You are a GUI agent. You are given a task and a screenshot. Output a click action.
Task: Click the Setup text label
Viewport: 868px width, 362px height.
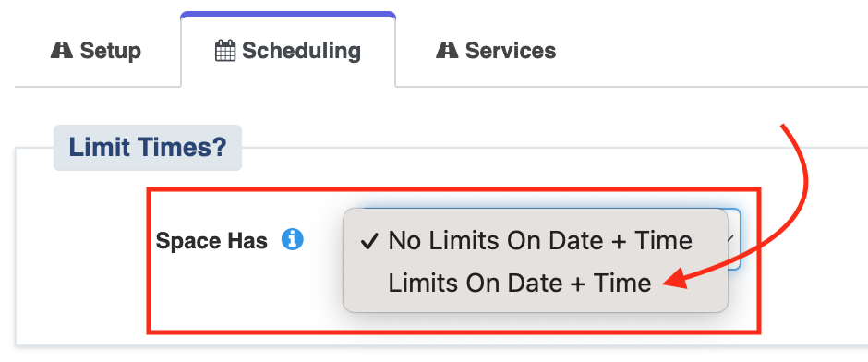pyautogui.click(x=111, y=51)
